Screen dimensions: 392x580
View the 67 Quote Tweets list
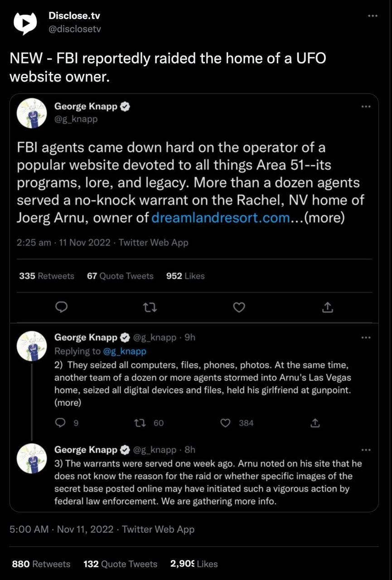120,276
